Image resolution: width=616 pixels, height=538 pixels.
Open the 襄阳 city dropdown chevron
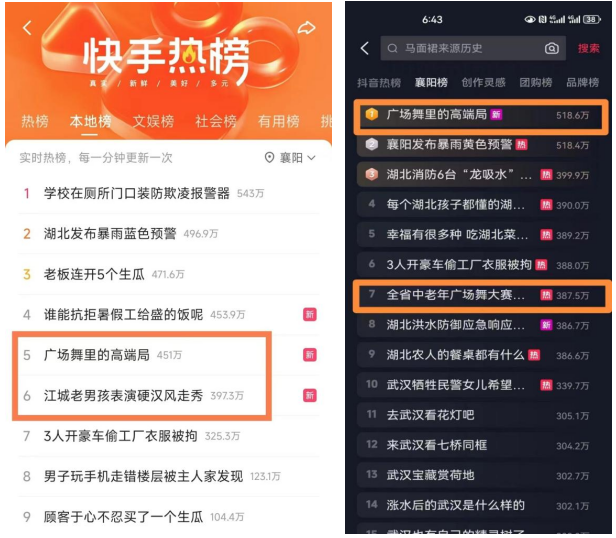pos(311,158)
